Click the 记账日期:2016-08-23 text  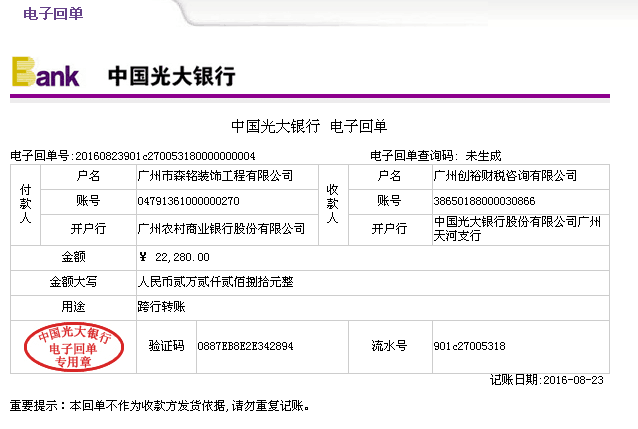(x=546, y=380)
